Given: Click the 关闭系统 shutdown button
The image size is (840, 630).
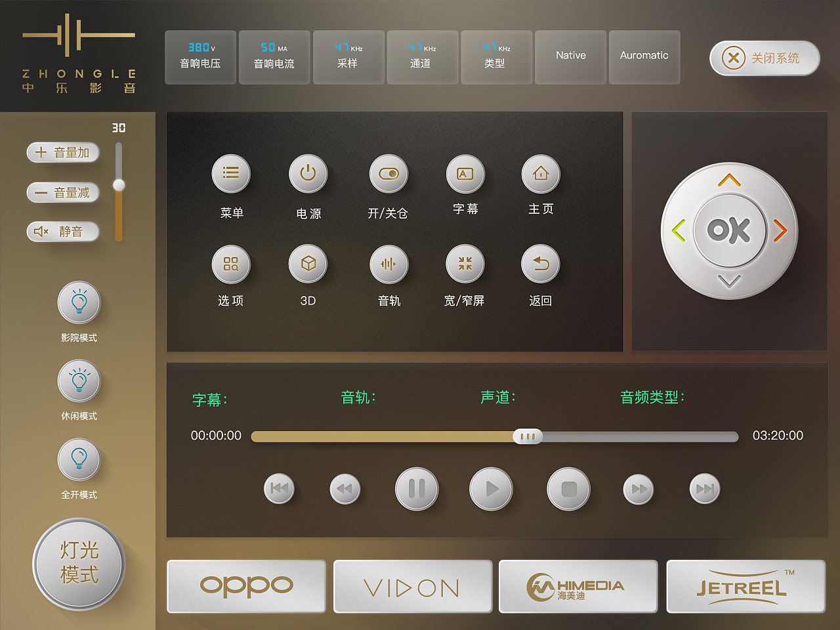Looking at the screenshot, I should tap(765, 58).
